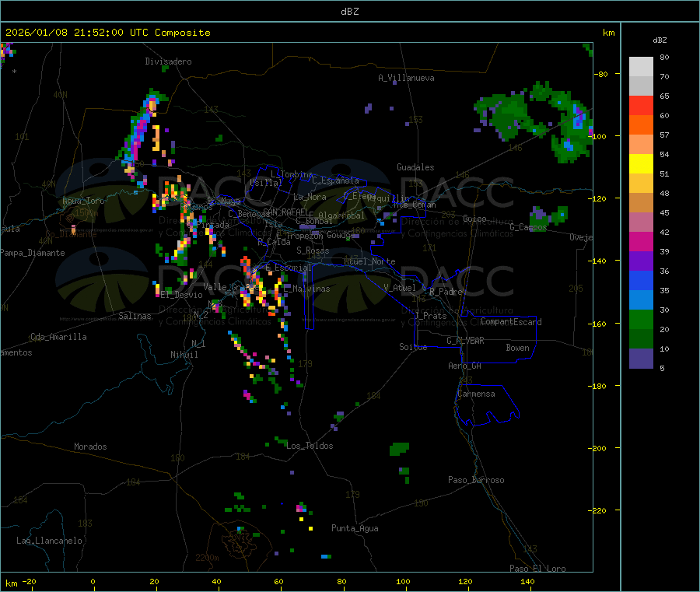This screenshot has height=592, width=700.
Task: Click the G_ALVEAR map label
Action: coord(465,341)
